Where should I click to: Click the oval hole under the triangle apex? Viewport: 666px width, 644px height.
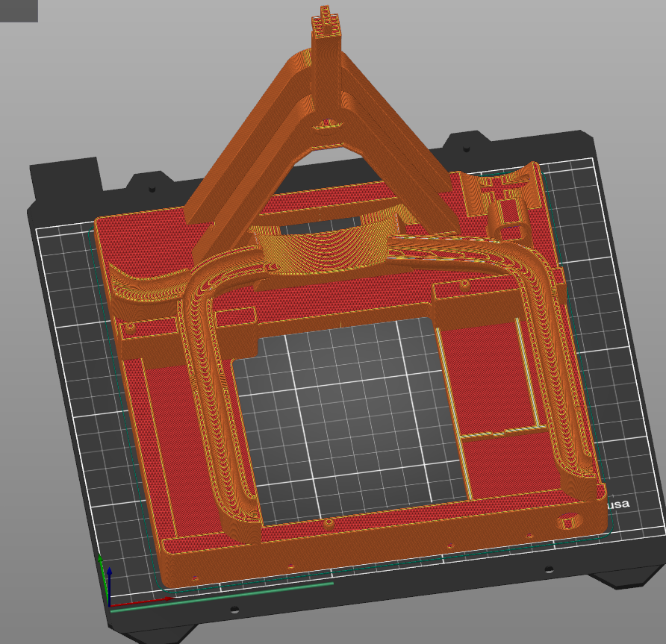[x=325, y=122]
